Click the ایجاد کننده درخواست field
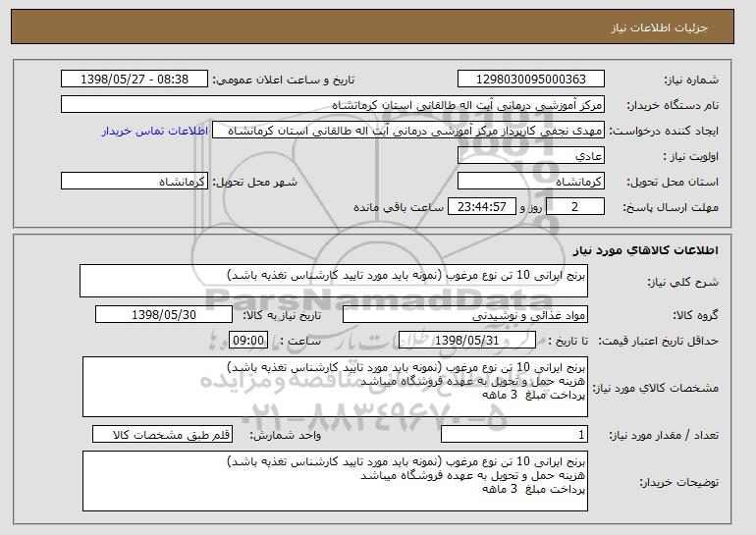This screenshot has width=756, height=535. point(408,131)
